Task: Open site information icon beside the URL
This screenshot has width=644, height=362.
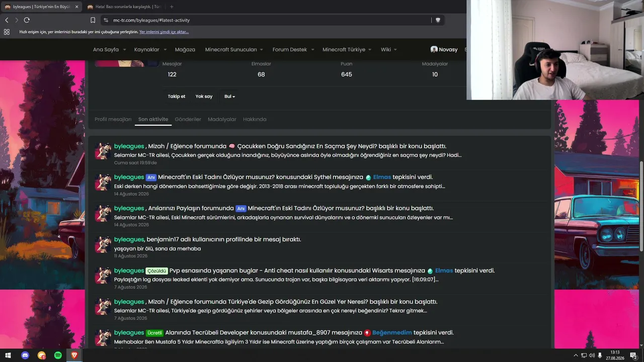Action: tap(106, 20)
